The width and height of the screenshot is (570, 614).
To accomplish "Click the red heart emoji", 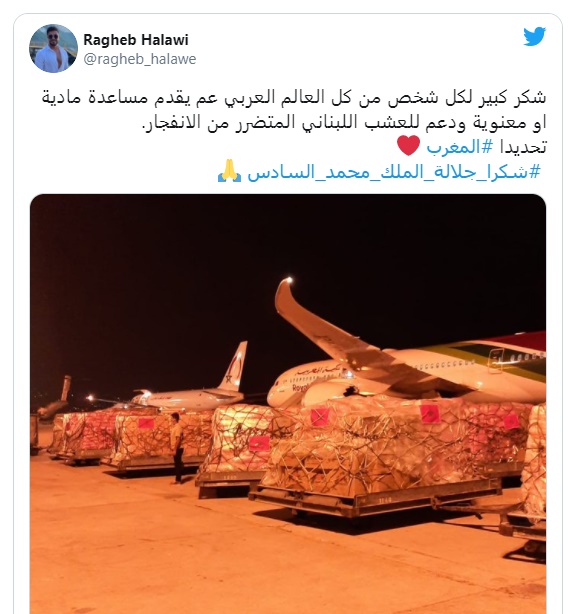I will pos(408,146).
